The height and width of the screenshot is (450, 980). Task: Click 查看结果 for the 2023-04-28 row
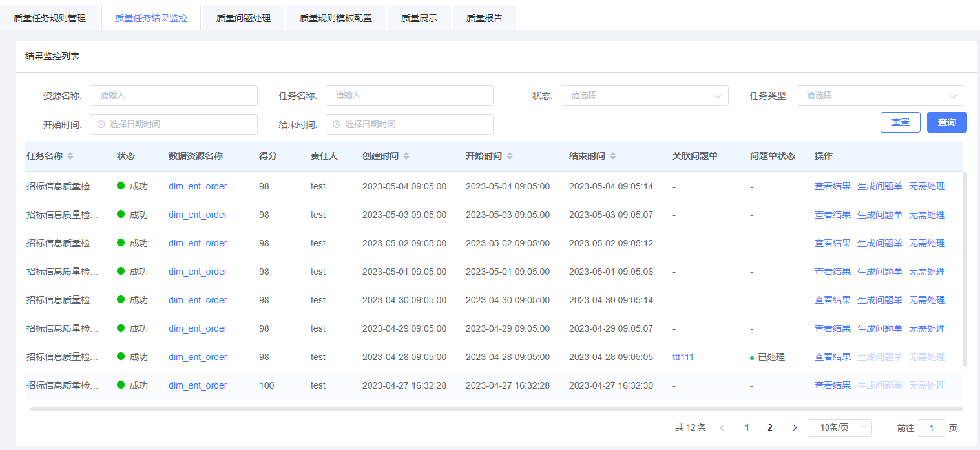(x=833, y=357)
